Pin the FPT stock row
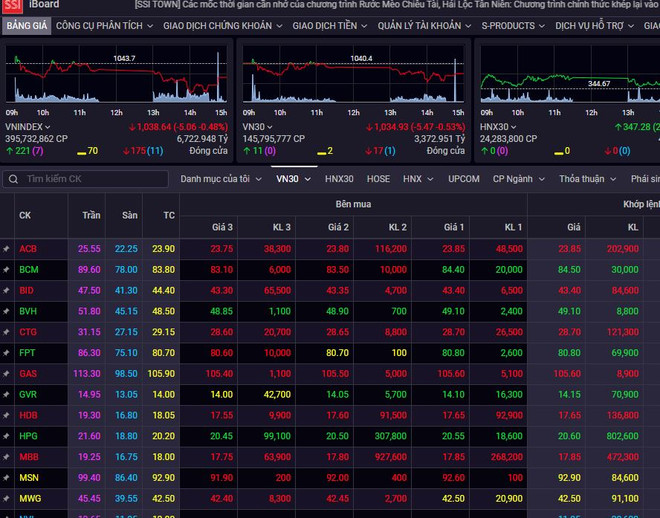This screenshot has height=518, width=660. (7, 353)
